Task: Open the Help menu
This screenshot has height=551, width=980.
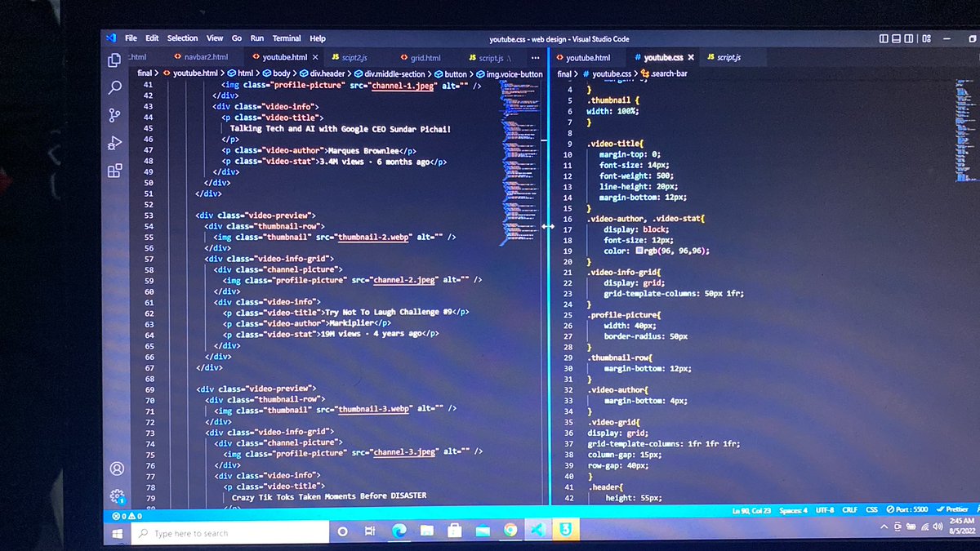Action: [x=318, y=38]
